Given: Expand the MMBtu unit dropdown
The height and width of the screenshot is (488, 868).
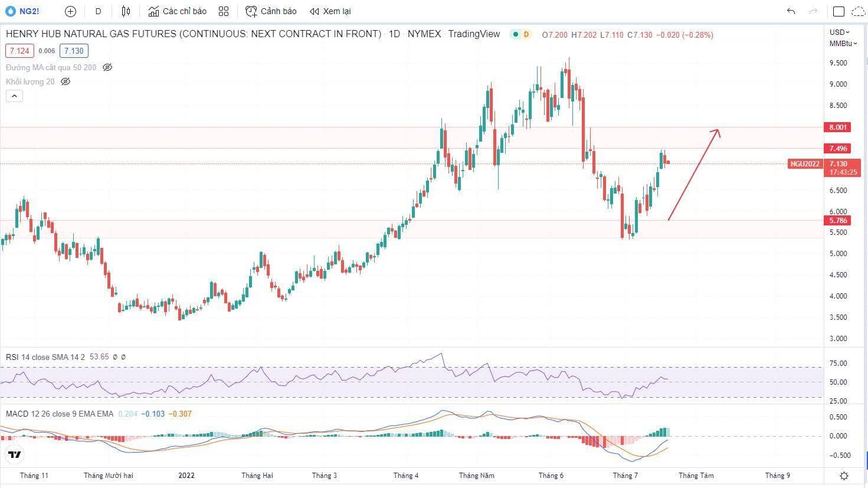Looking at the screenshot, I should (x=842, y=44).
